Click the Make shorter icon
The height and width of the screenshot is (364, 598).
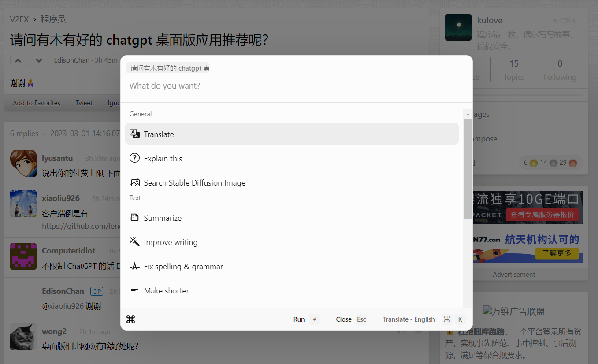[x=134, y=290]
